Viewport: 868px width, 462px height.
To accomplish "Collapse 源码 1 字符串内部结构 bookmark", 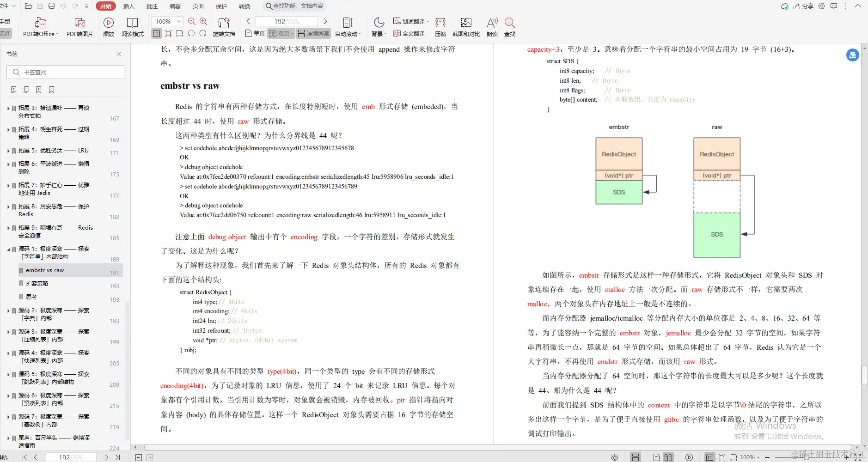I will coord(8,249).
